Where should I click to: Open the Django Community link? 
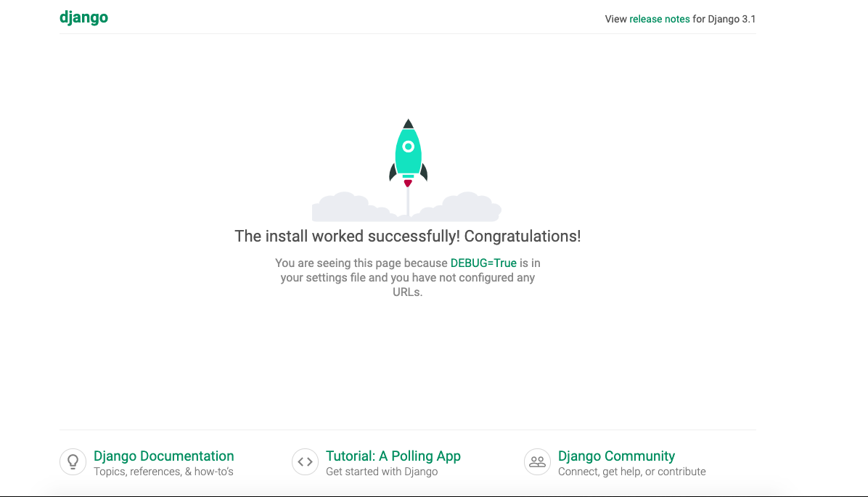[616, 456]
